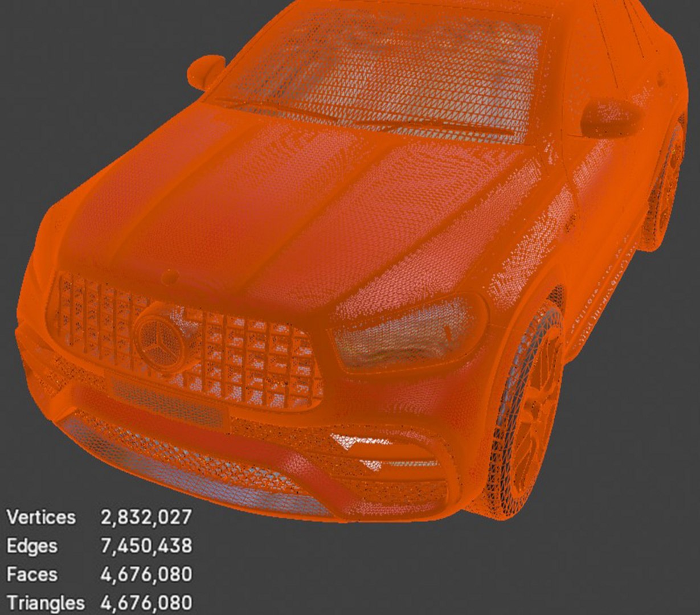Select the Faces label in statistics overlay
700x615 pixels.
click(x=32, y=574)
